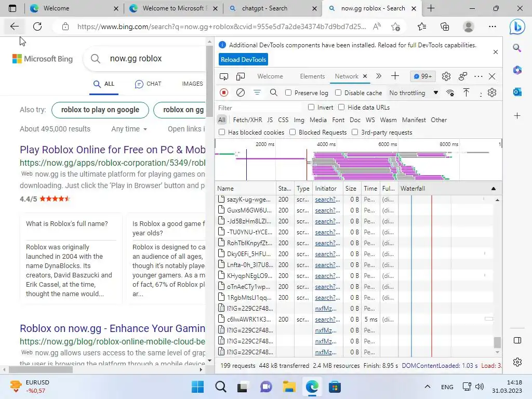The width and height of the screenshot is (532, 399).
Task: Stop recording the network log
Action: [x=223, y=92]
